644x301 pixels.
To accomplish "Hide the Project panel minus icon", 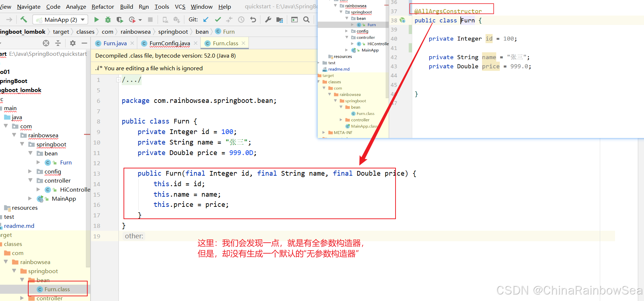I will click(84, 43).
